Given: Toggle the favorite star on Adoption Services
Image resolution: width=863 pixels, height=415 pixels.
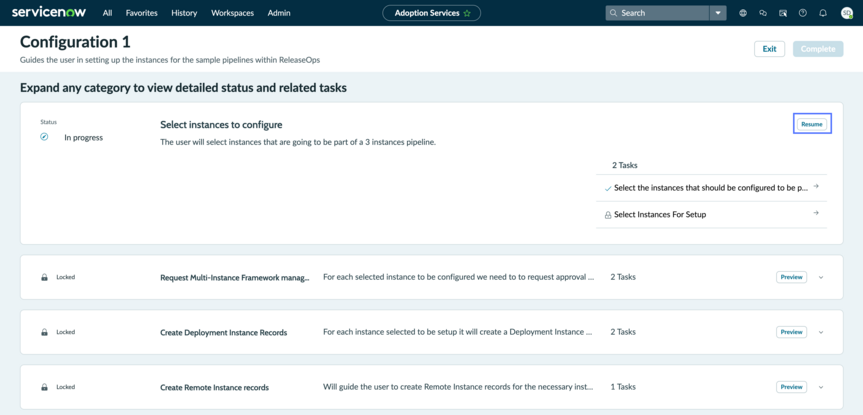Looking at the screenshot, I should [467, 13].
